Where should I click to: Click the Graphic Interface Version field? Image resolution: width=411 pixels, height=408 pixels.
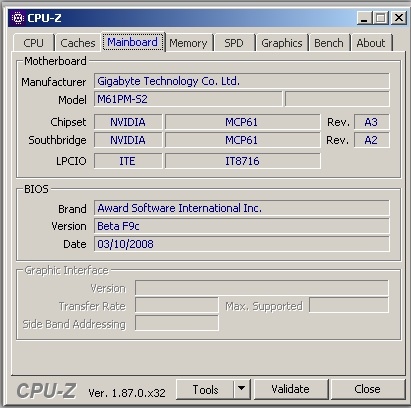[x=262, y=288]
